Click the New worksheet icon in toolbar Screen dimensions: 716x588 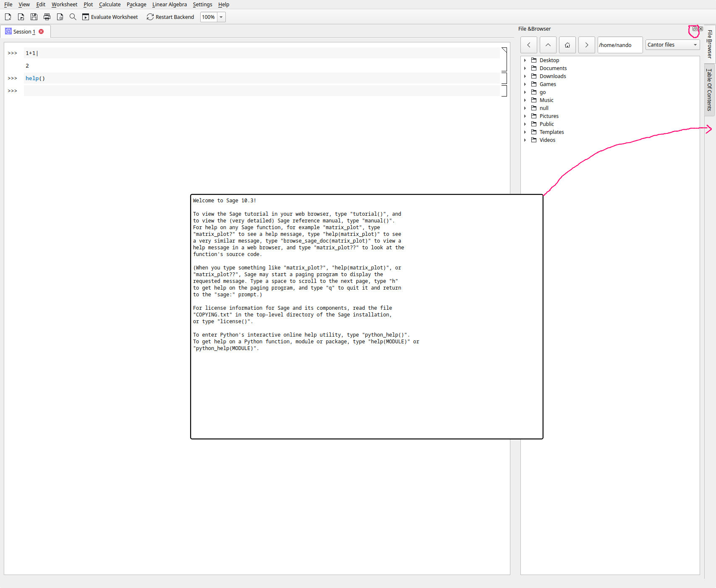pos(8,17)
